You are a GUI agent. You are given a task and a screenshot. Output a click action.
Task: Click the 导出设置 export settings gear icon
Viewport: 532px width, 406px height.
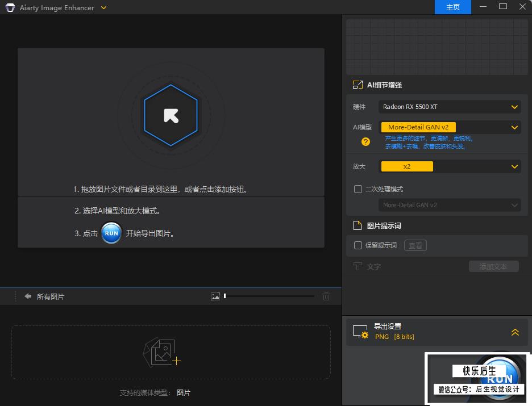[360, 332]
